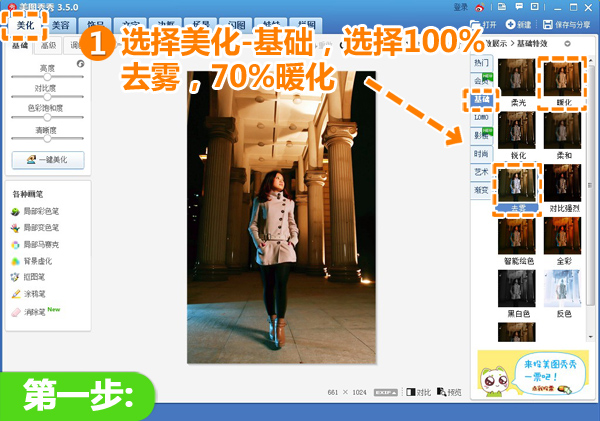Switch to the 美容 tab

point(60,26)
